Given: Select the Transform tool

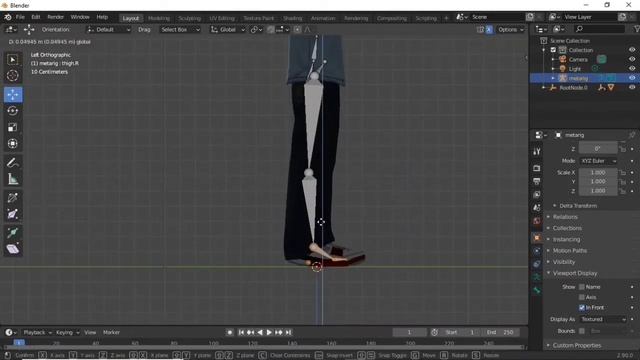Looking at the screenshot, I should [x=13, y=144].
